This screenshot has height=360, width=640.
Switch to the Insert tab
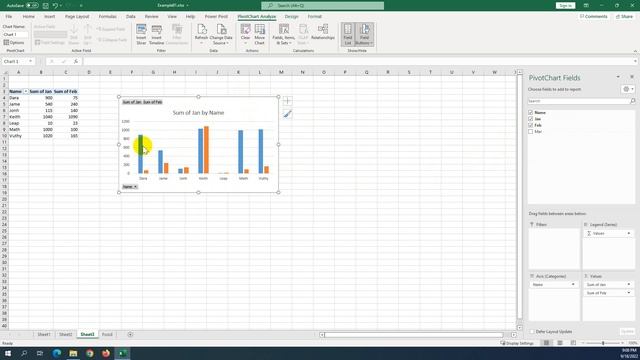coord(50,16)
